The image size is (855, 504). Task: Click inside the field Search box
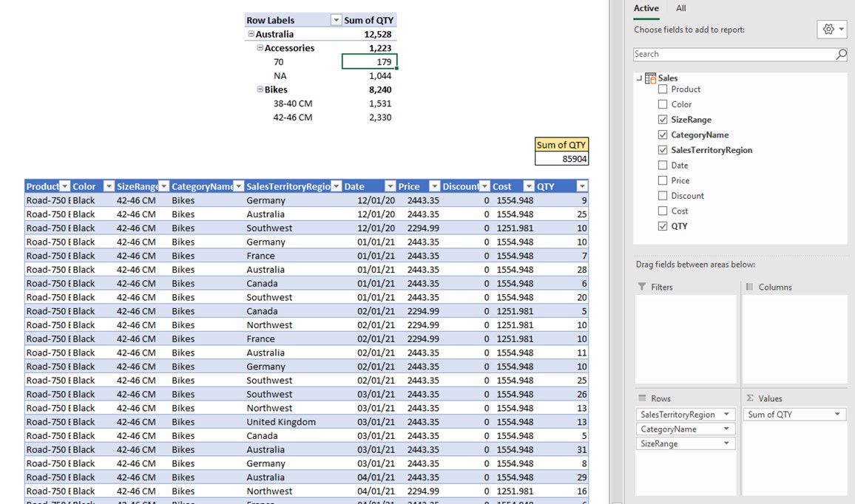tap(732, 54)
